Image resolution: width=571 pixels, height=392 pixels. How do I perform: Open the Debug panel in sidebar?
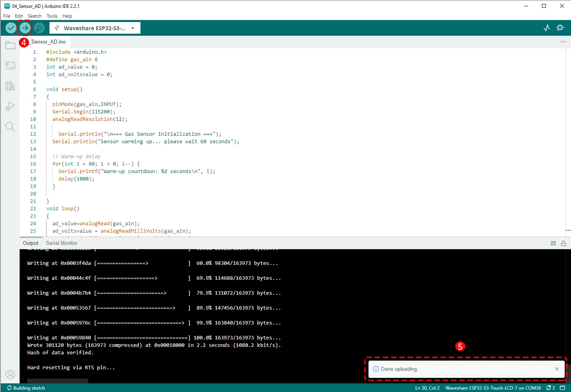pyautogui.click(x=10, y=106)
